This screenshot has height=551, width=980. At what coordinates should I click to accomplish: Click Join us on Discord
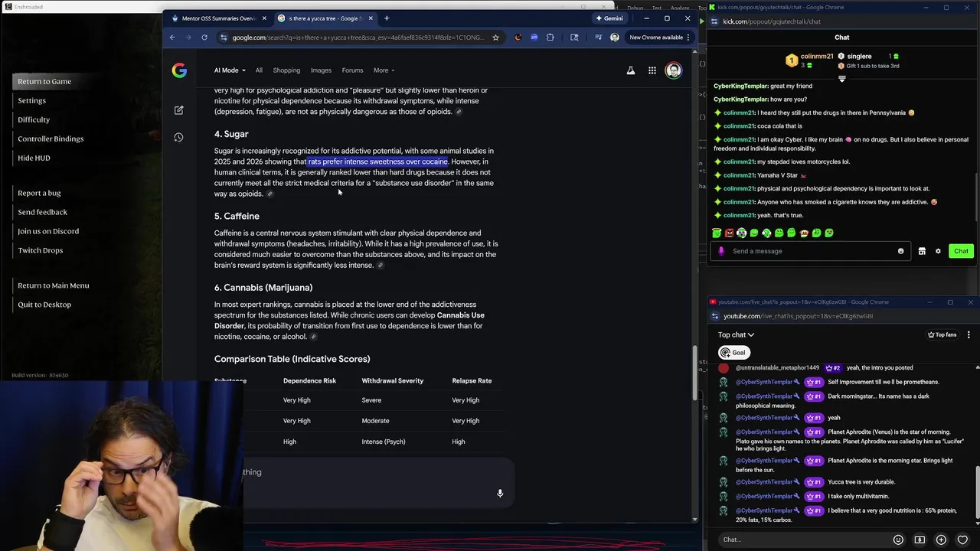(x=48, y=231)
